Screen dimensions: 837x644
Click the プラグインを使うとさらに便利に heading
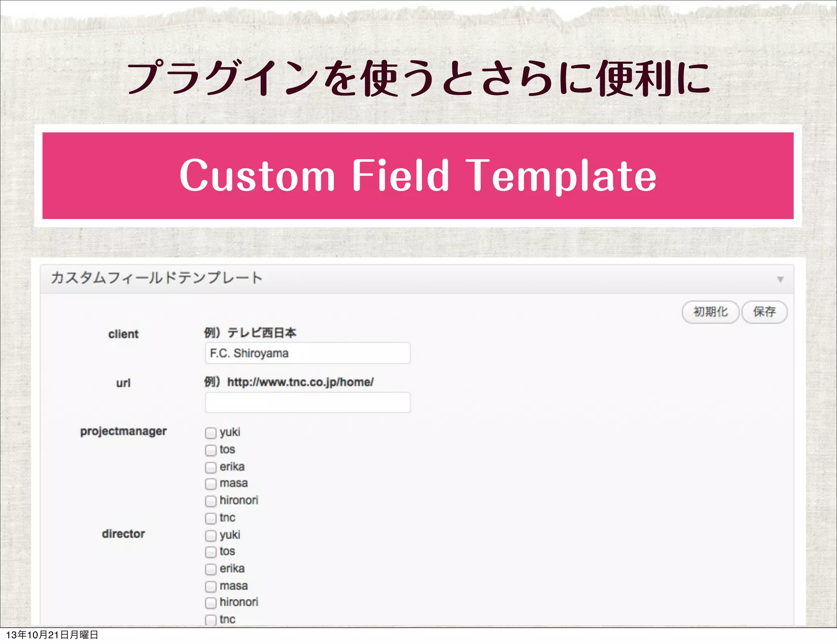coord(418,78)
